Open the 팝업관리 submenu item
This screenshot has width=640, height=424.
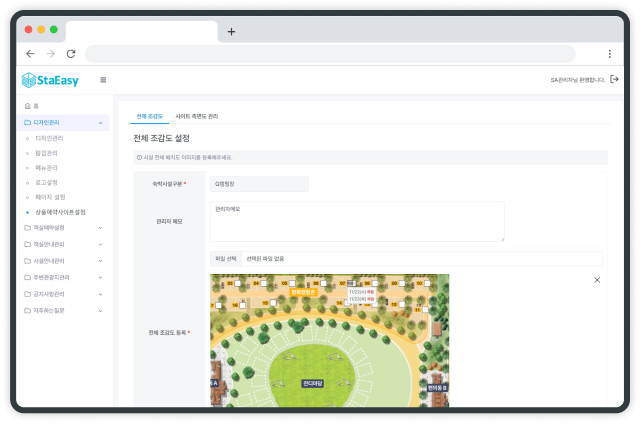(49, 153)
